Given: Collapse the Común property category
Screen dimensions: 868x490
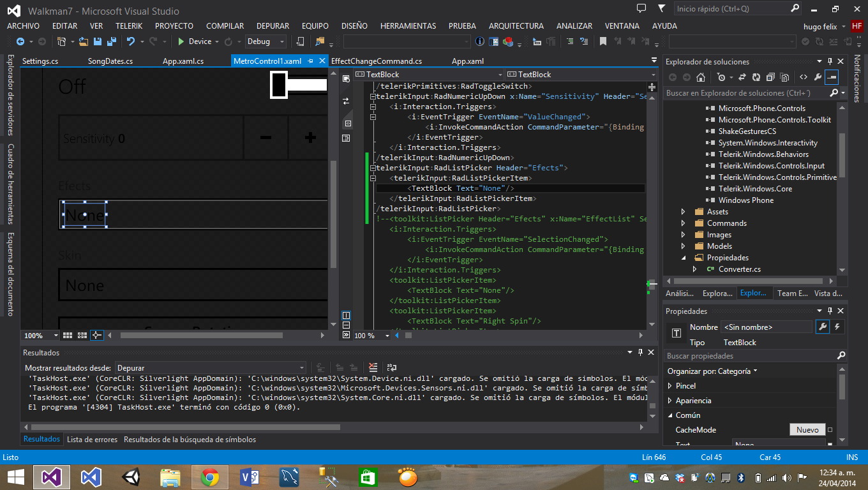Looking at the screenshot, I should point(670,415).
